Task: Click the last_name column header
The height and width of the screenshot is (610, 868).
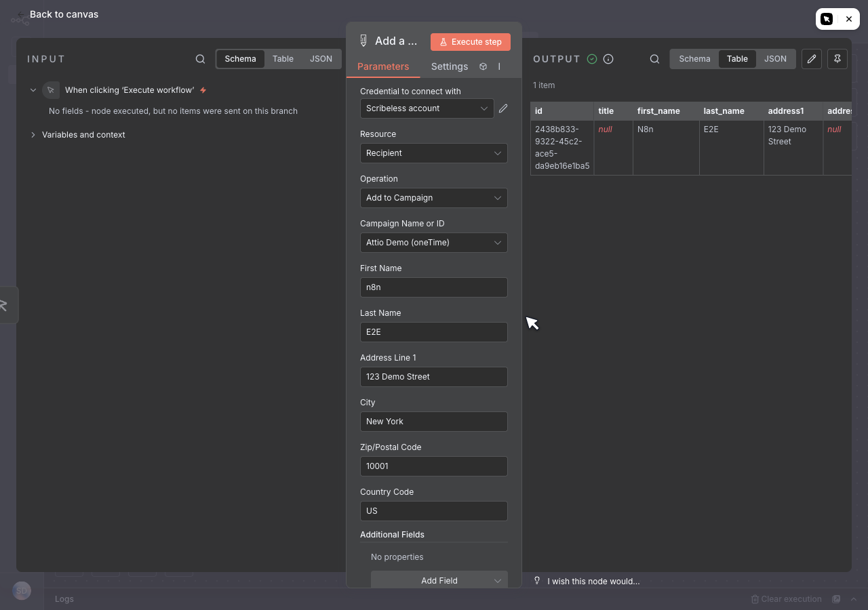Action: click(732, 111)
